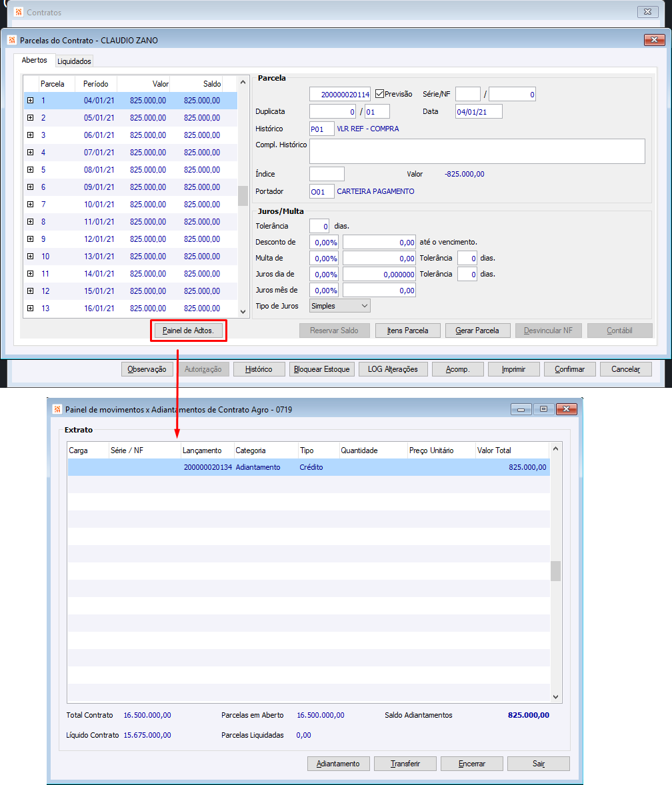This screenshot has width=672, height=785.
Task: Click the first Tolerância dias field
Action: pyautogui.click(x=319, y=227)
